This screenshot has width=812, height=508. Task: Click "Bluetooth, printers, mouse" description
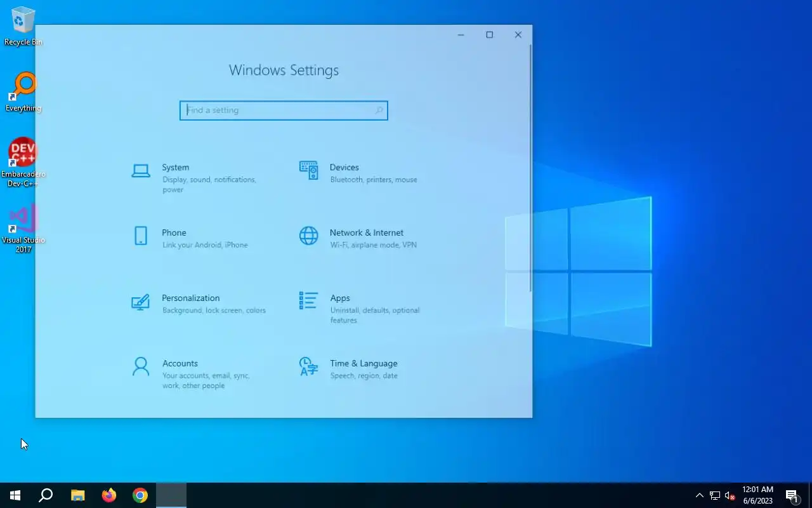coord(374,180)
